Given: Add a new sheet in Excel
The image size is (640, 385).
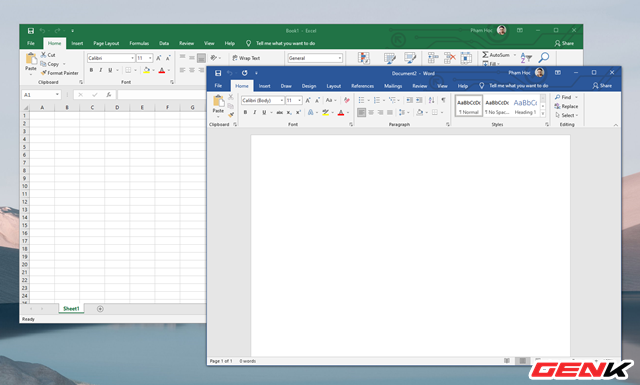Looking at the screenshot, I should click(100, 309).
